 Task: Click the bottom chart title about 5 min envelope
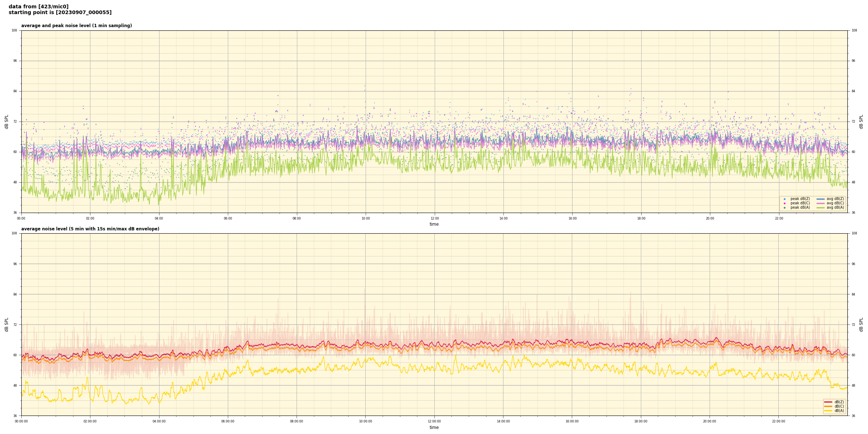(90, 229)
